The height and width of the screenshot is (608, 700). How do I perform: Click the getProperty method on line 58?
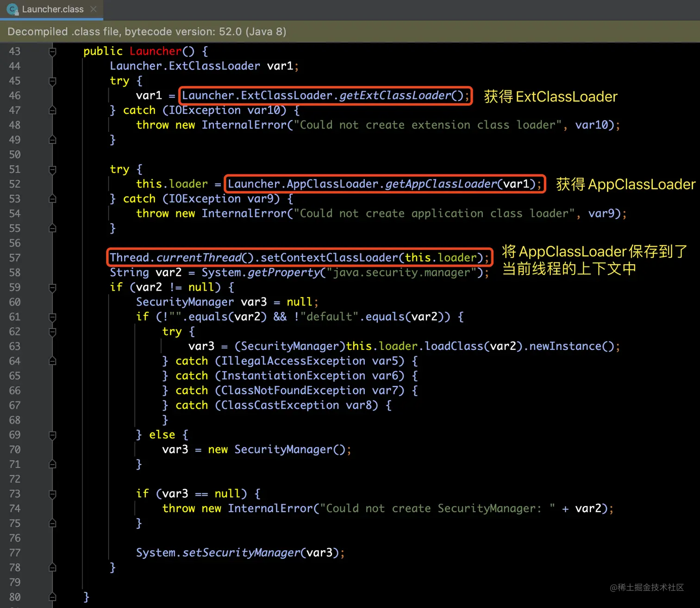click(x=284, y=272)
